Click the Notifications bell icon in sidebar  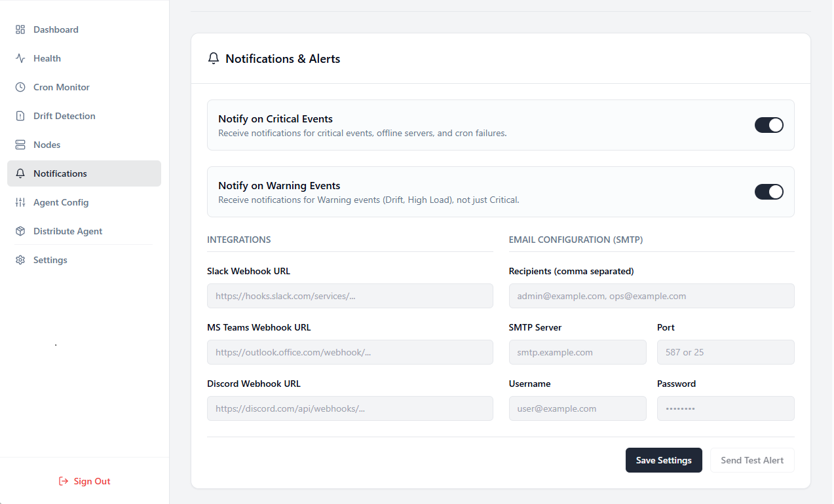pos(20,173)
